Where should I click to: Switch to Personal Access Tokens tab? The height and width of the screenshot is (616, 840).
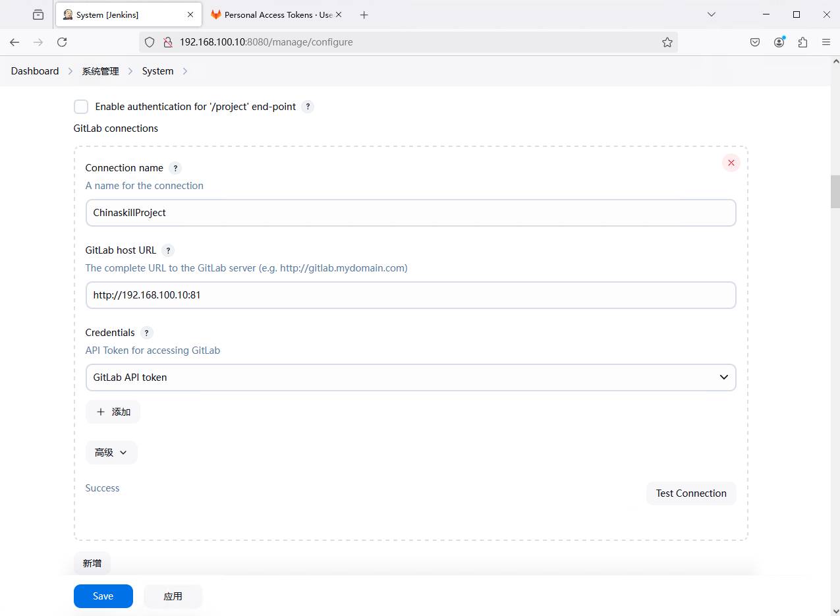pos(277,14)
